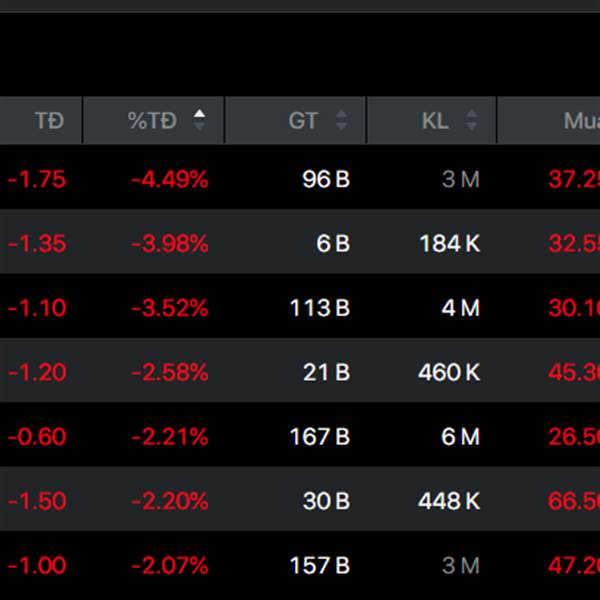
Task: Click the GT column sort arrows
Action: (x=341, y=120)
